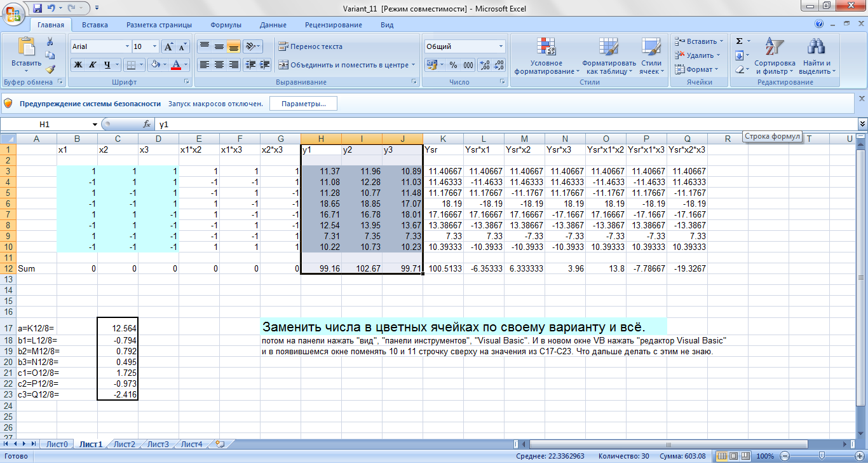The width and height of the screenshot is (868, 463).
Task: Apply fill color to cells
Action: (x=154, y=65)
